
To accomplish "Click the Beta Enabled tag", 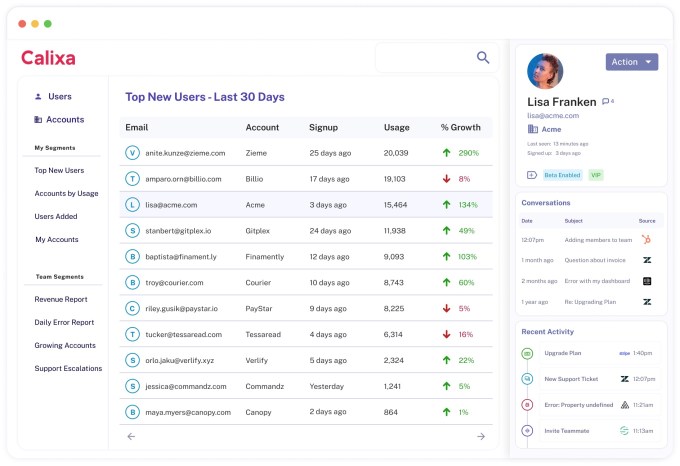I will (x=562, y=175).
